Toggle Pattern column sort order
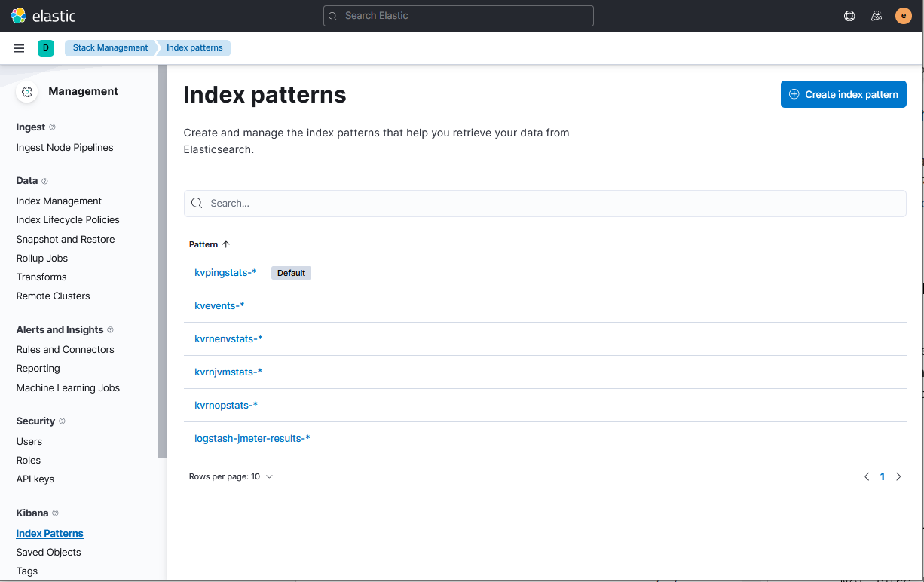This screenshot has width=924, height=582. pyautogui.click(x=210, y=244)
